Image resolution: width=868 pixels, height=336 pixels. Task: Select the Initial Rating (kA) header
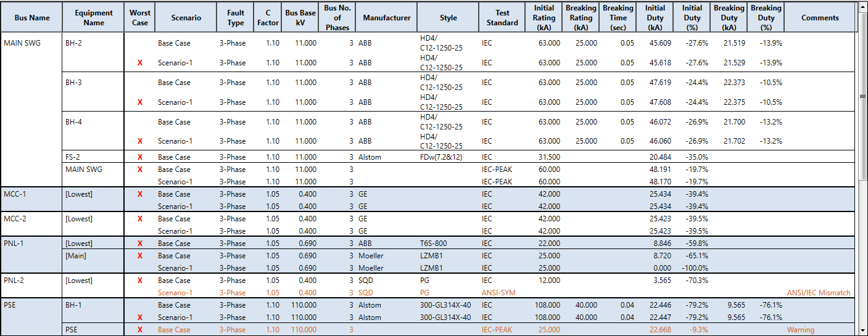pyautogui.click(x=544, y=18)
